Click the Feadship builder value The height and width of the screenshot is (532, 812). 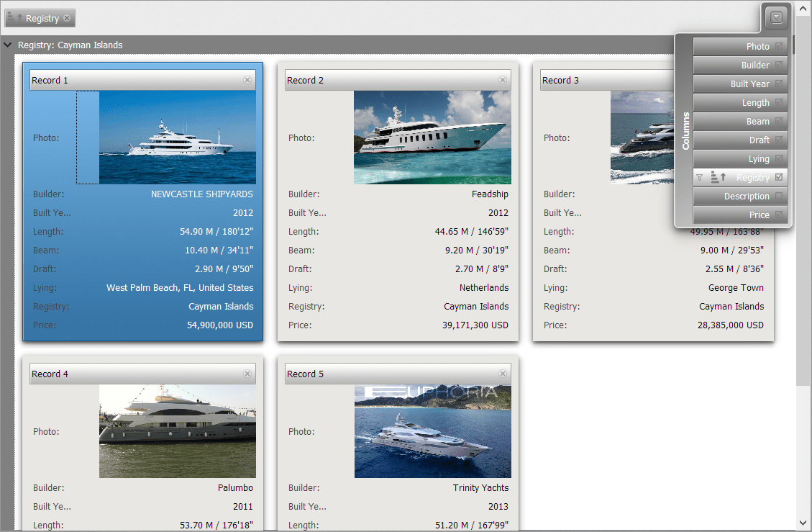tap(490, 194)
